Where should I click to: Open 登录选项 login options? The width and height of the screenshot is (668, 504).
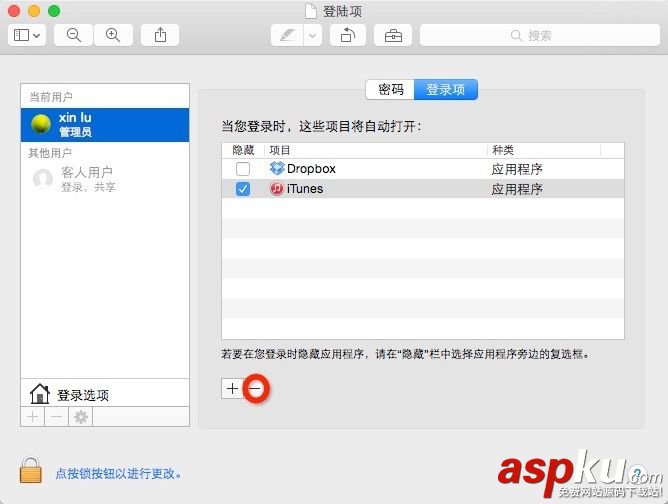(x=105, y=394)
